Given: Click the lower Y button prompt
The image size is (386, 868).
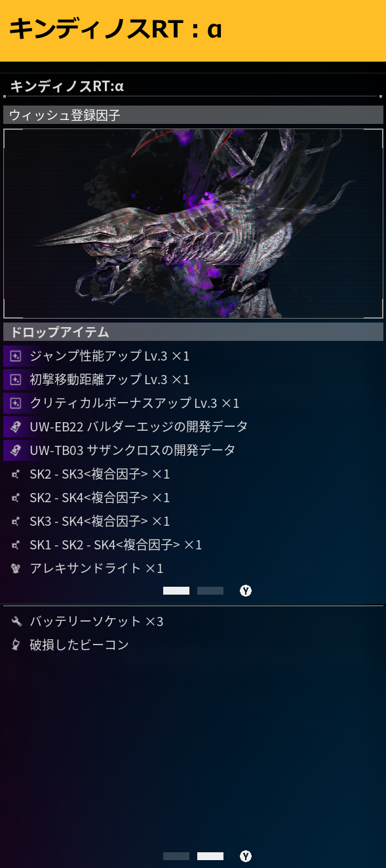Looking at the screenshot, I should pyautogui.click(x=246, y=856).
